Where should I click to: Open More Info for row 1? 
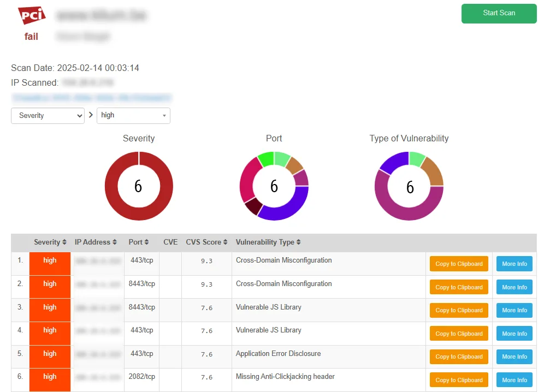pyautogui.click(x=514, y=264)
